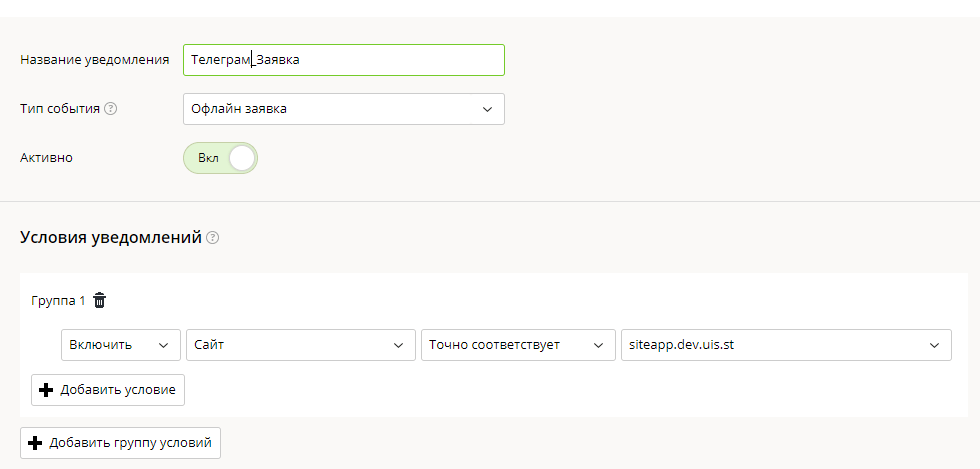Click the help icon beside Тип события

[111, 109]
